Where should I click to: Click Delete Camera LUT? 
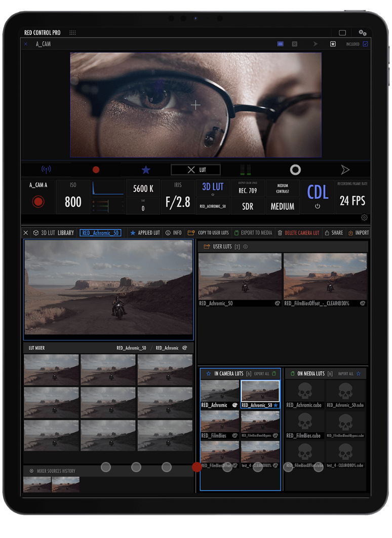298,233
